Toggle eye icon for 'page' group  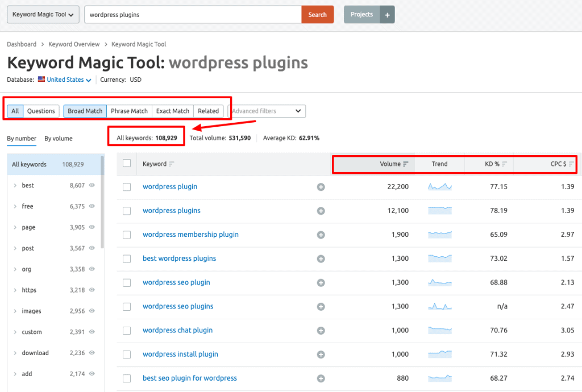pyautogui.click(x=92, y=227)
